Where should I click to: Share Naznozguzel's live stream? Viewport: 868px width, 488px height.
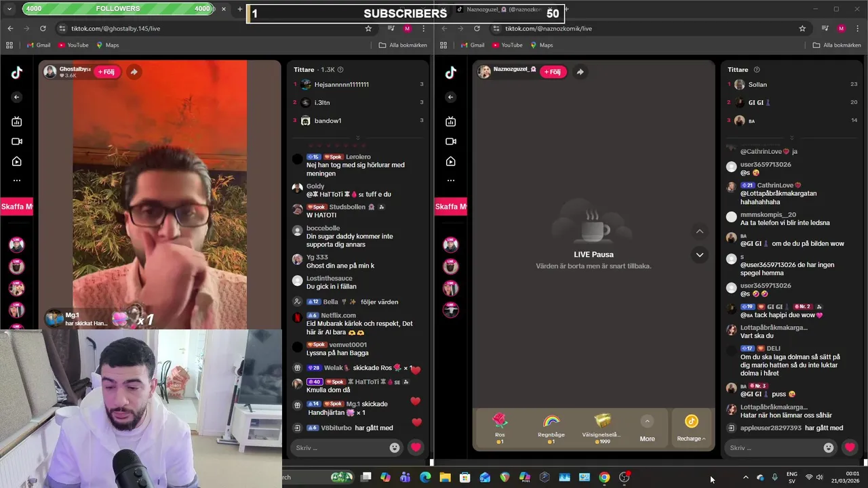pos(580,72)
